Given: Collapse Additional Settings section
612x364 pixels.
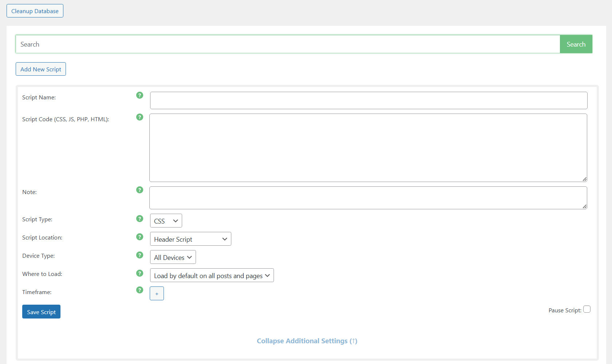Looking at the screenshot, I should 307,341.
